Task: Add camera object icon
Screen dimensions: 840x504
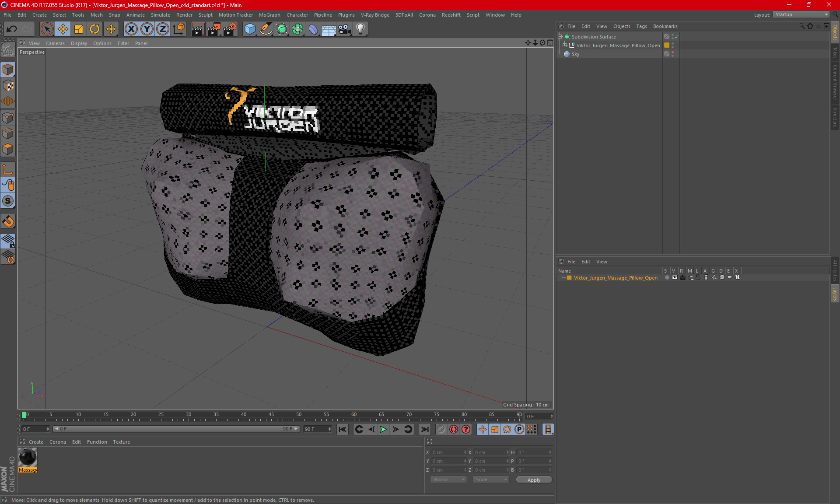Action: 345,29
